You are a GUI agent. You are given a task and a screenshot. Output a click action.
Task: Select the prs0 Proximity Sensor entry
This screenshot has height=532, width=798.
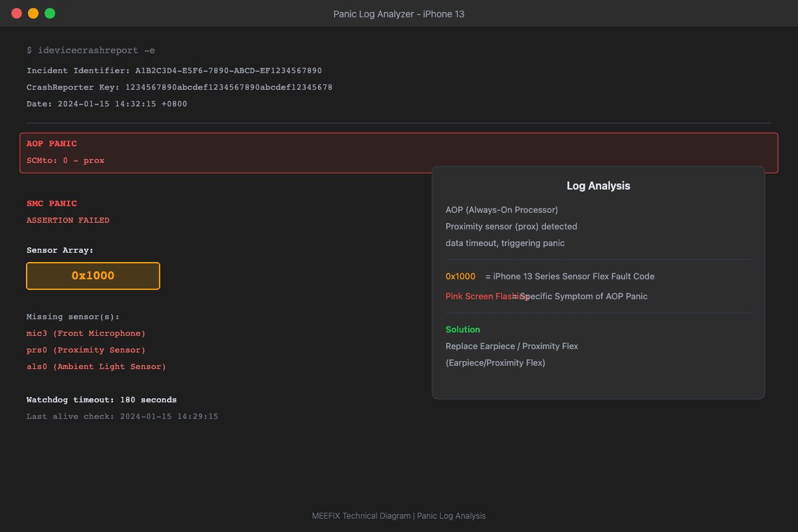(86, 350)
